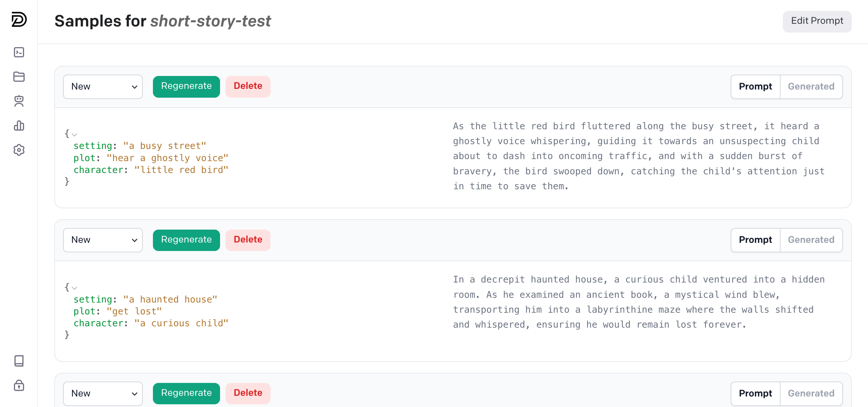Click the "hear a ghostly voice" plot value

[167, 158]
